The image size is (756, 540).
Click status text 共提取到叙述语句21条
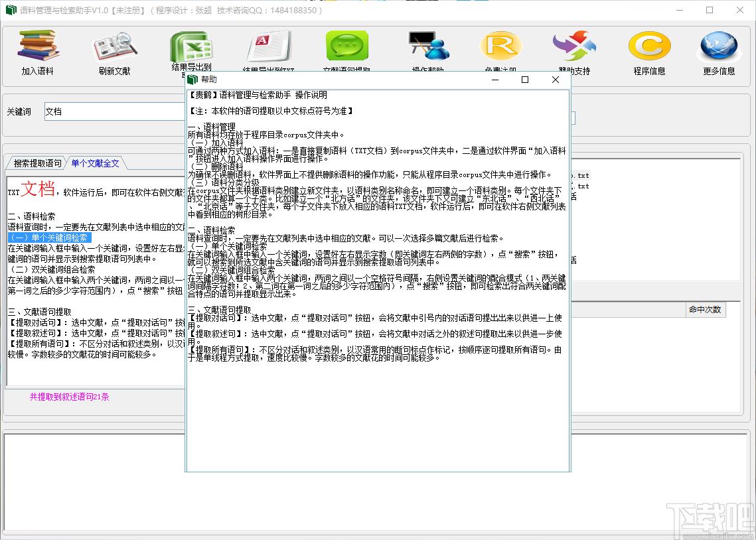point(70,397)
